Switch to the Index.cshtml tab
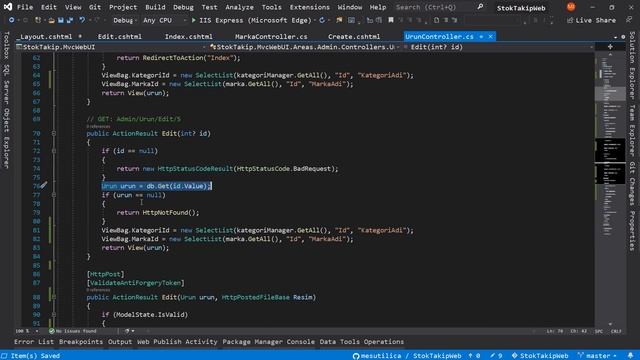The width and height of the screenshot is (640, 360). click(x=189, y=36)
